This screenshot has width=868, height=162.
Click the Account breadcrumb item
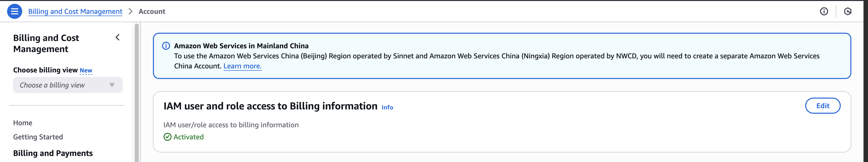tap(152, 11)
